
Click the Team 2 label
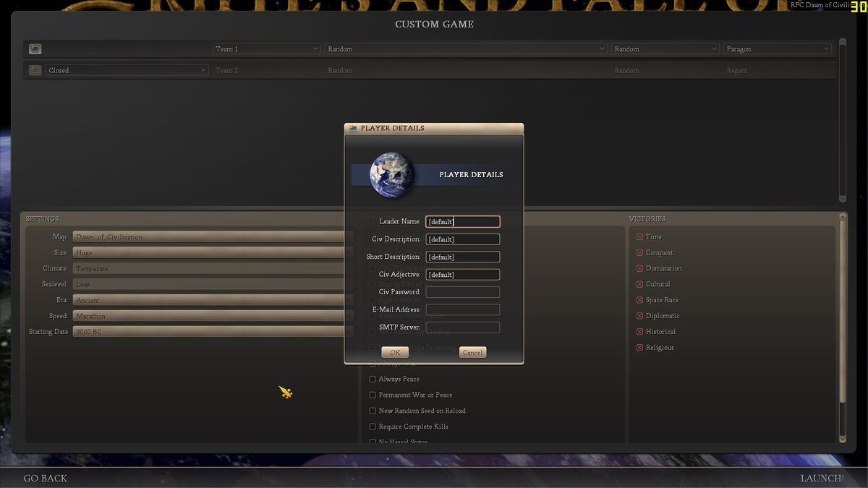227,71
